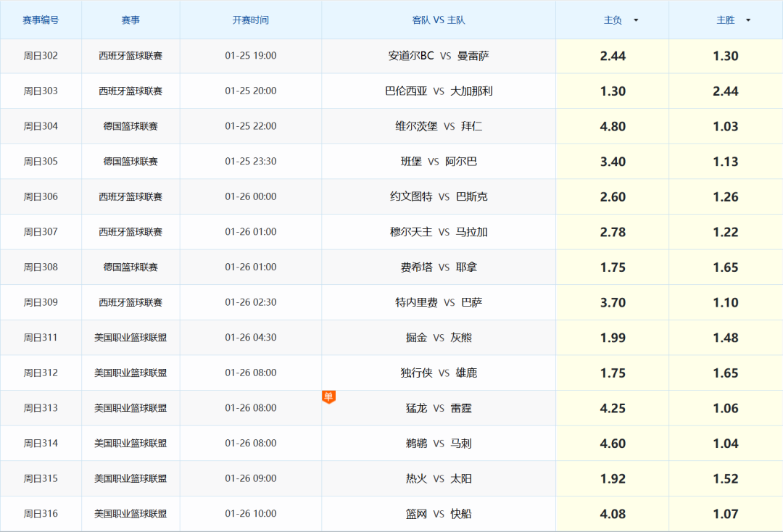Click start time 01-25 19:00

coord(251,56)
